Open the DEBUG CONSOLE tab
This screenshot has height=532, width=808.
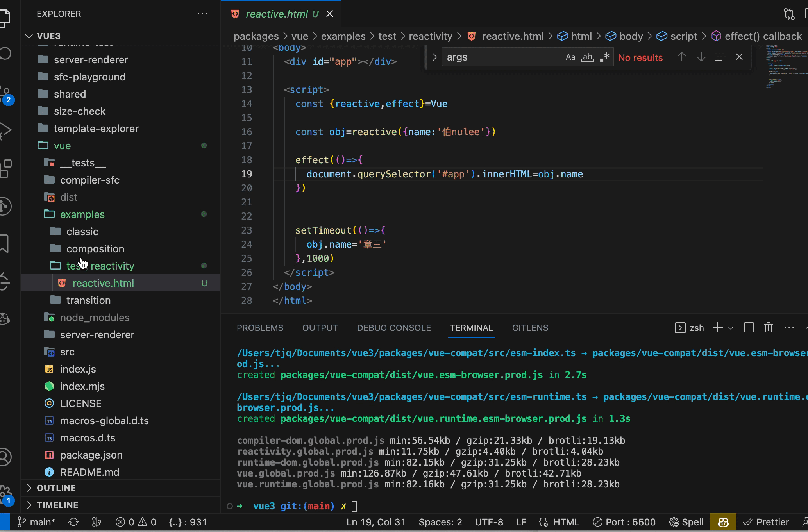[393, 328]
